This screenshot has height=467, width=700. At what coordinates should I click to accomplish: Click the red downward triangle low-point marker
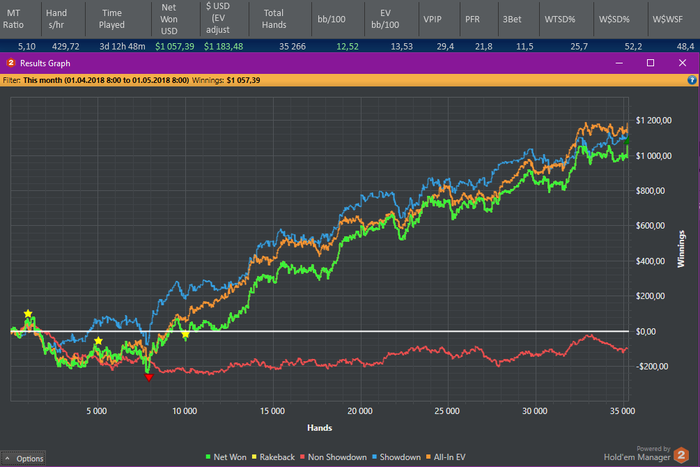(149, 378)
